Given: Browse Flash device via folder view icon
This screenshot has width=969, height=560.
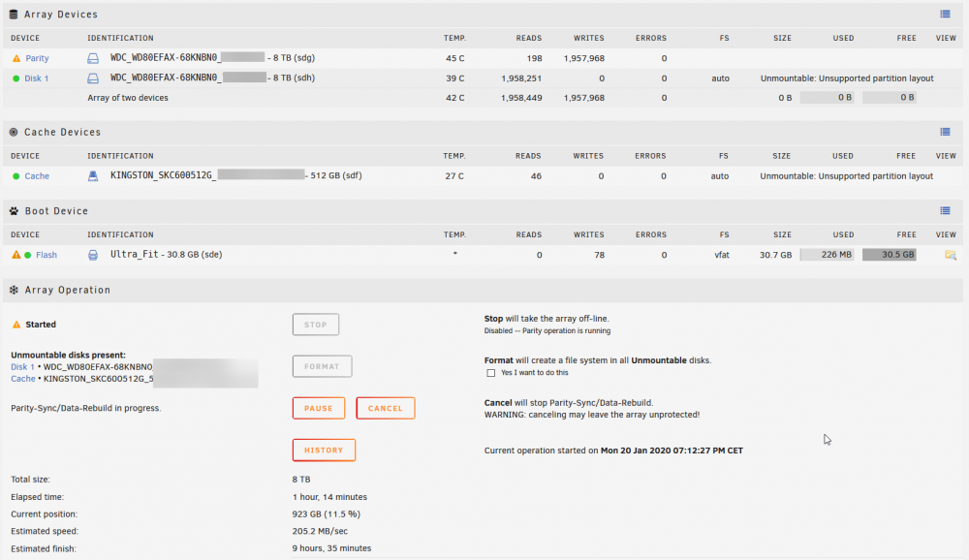Looking at the screenshot, I should [x=951, y=255].
